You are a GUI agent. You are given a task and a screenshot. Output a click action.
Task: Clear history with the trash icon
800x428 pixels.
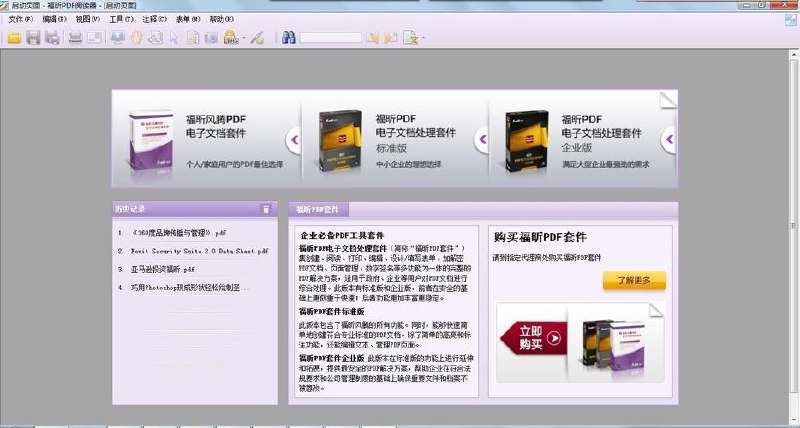click(266, 209)
